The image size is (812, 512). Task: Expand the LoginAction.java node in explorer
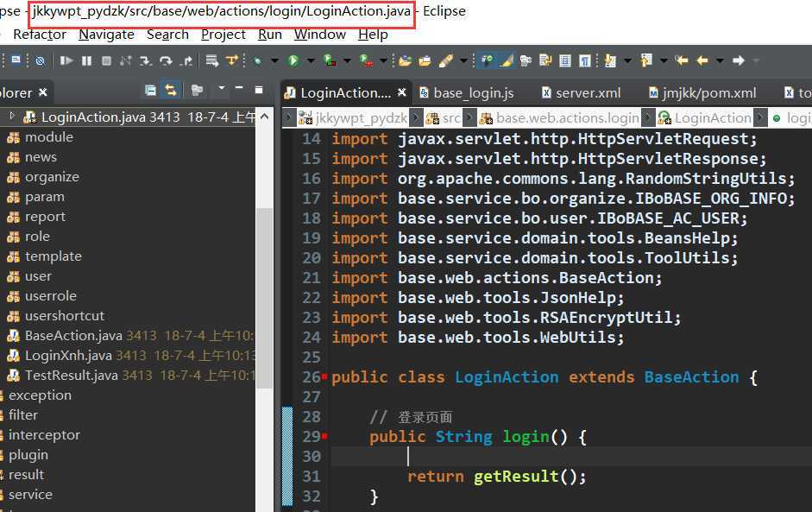point(12,116)
